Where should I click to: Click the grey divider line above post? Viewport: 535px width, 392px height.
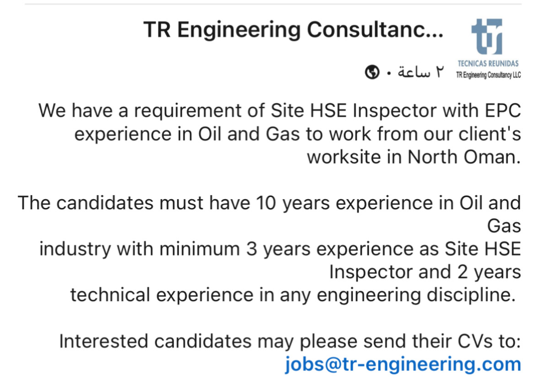[273, 4]
